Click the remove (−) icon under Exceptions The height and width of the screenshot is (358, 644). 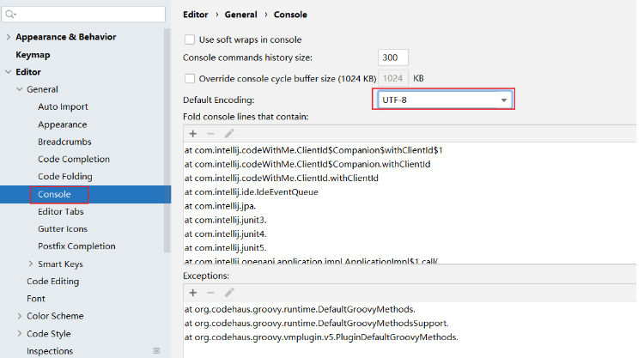211,292
